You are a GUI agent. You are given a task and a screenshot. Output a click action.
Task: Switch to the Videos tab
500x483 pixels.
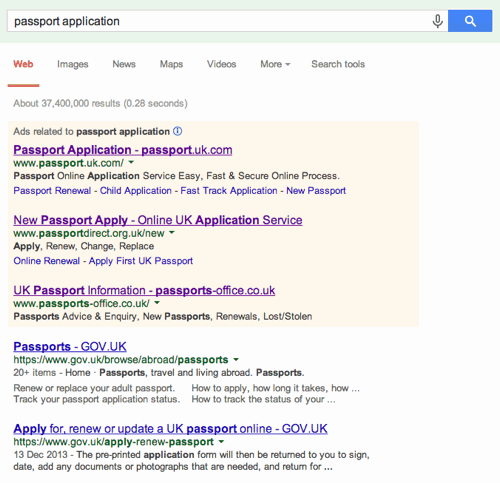click(221, 64)
